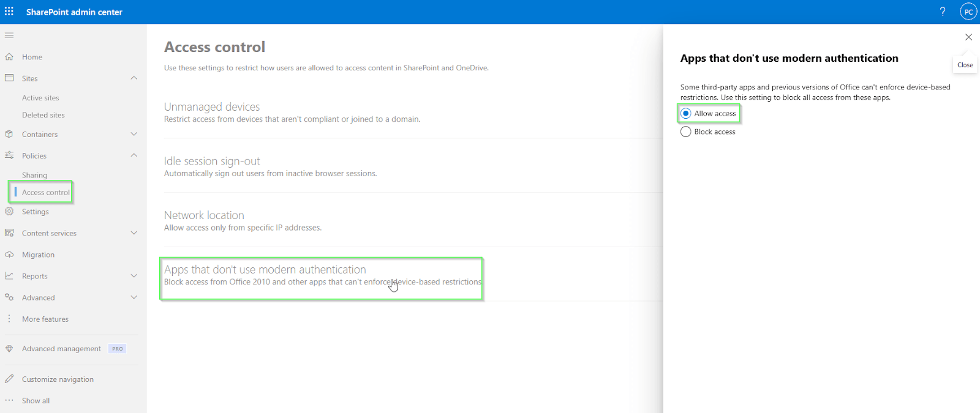This screenshot has height=413, width=980.
Task: Expand the Advanced section chevron
Action: coord(134,297)
